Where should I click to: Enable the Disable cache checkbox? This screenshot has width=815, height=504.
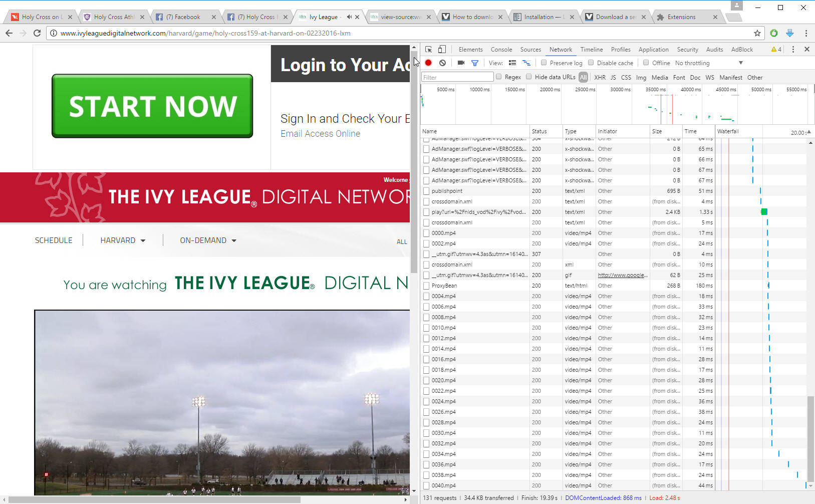591,63
